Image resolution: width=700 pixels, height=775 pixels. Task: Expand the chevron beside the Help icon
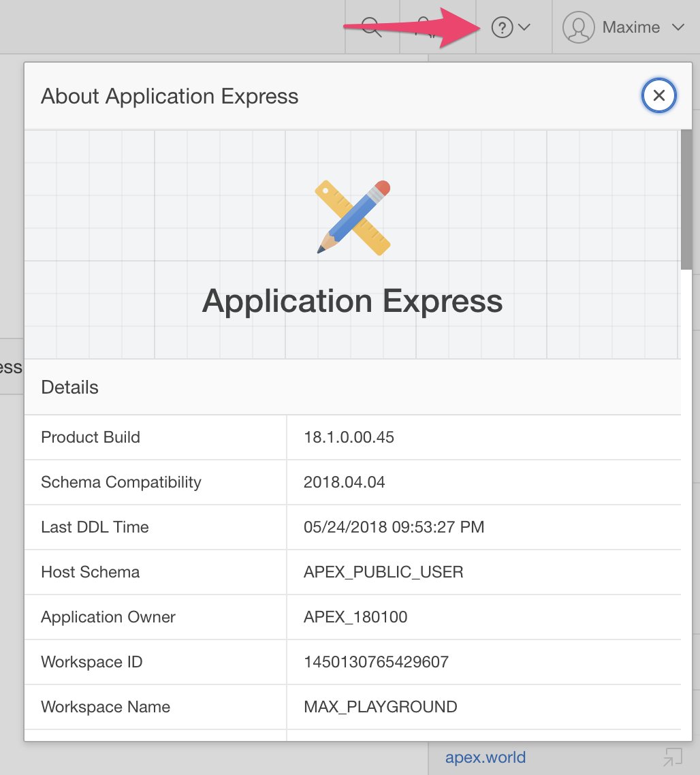[x=524, y=27]
